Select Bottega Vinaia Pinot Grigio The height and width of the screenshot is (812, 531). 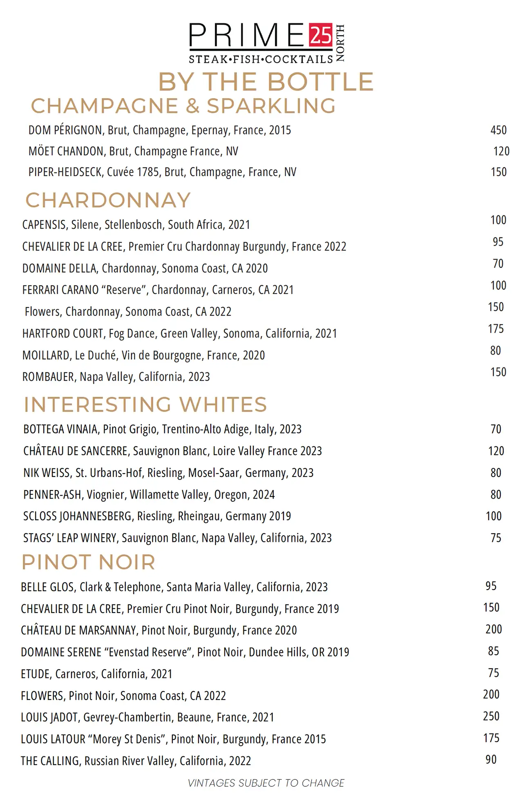[x=163, y=429]
